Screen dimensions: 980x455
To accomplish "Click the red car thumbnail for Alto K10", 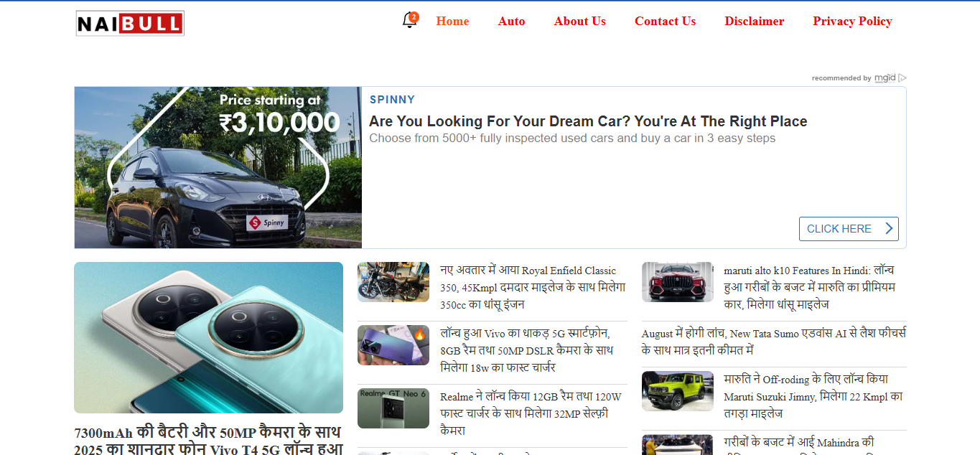I will coord(678,281).
